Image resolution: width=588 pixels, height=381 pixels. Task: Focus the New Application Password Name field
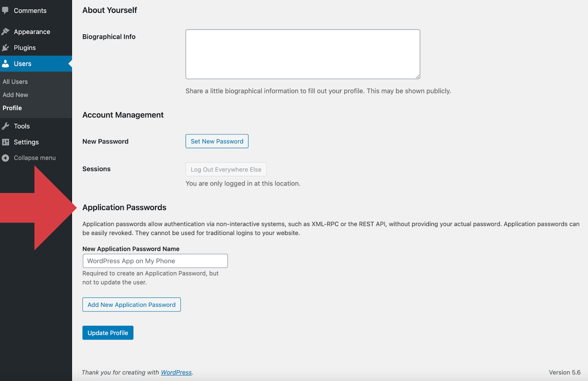coord(155,261)
